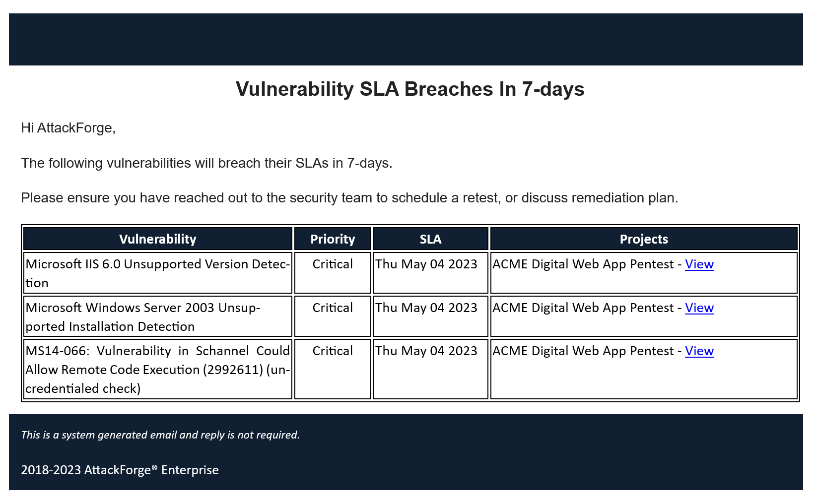Screen dimensions: 816x504
Task: Click the dark banner at top of email
Action: pos(406,39)
